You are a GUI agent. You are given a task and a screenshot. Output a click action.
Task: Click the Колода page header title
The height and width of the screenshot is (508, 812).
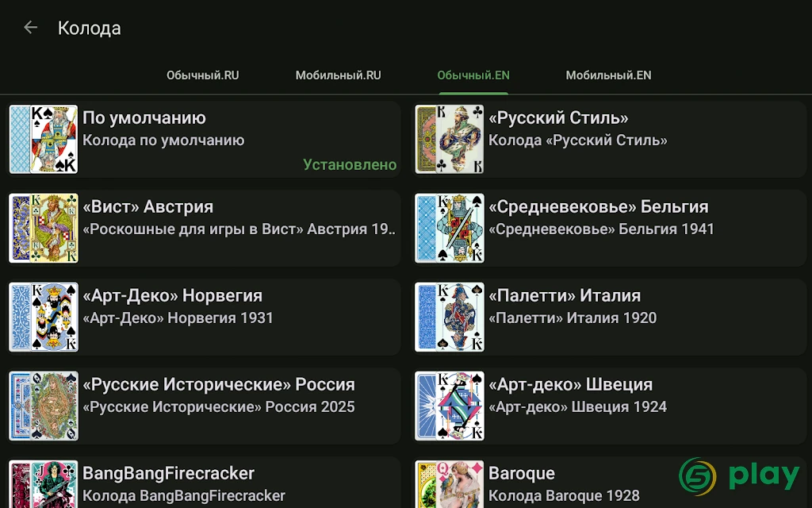89,28
